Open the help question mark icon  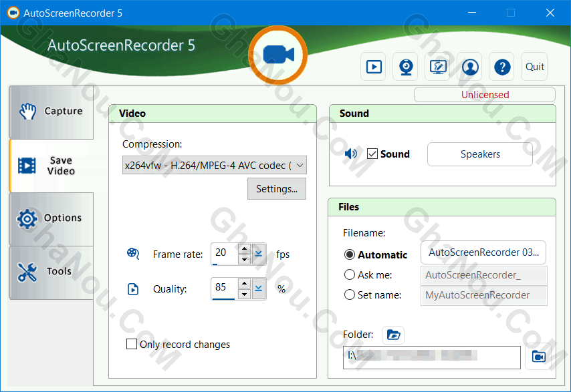[x=502, y=67]
